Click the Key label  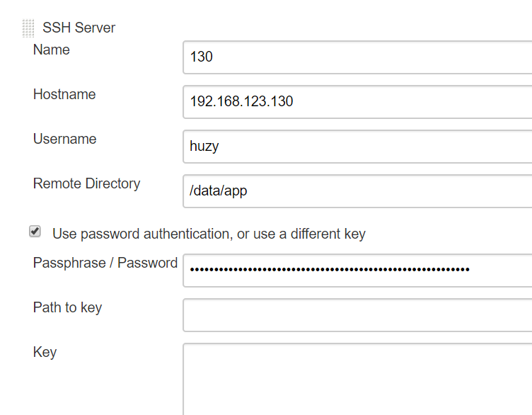pos(45,352)
